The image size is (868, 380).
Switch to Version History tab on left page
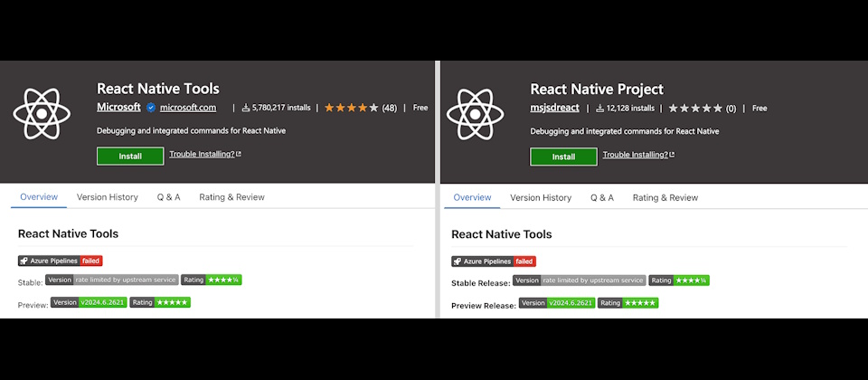click(108, 197)
